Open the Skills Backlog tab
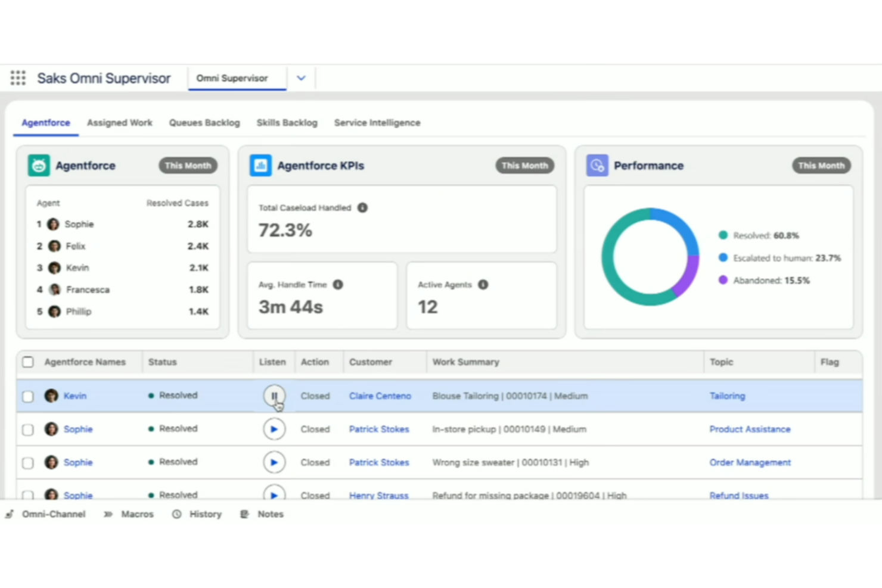The width and height of the screenshot is (882, 588). pyautogui.click(x=287, y=123)
